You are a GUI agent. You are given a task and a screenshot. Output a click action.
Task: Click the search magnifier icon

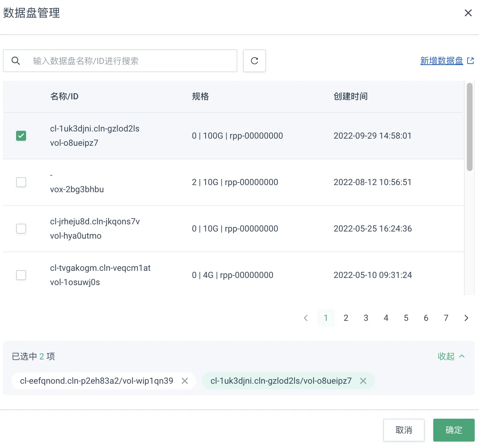coord(16,61)
